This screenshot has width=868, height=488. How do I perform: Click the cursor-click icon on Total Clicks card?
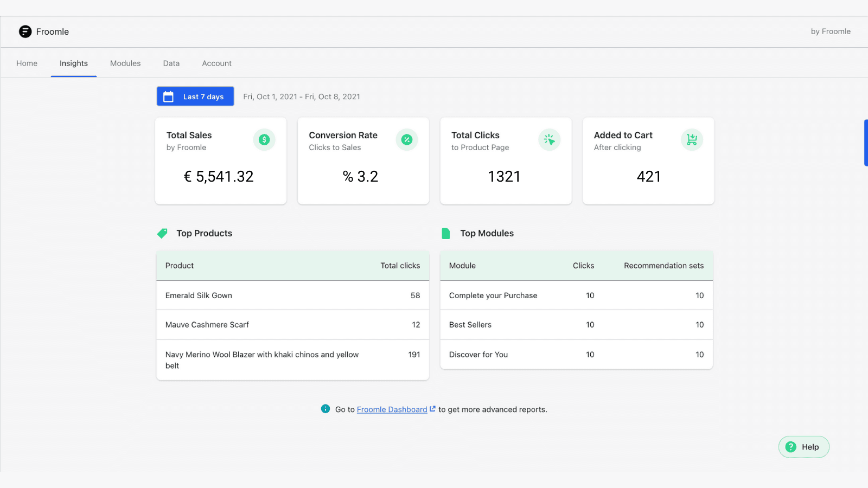pyautogui.click(x=550, y=139)
